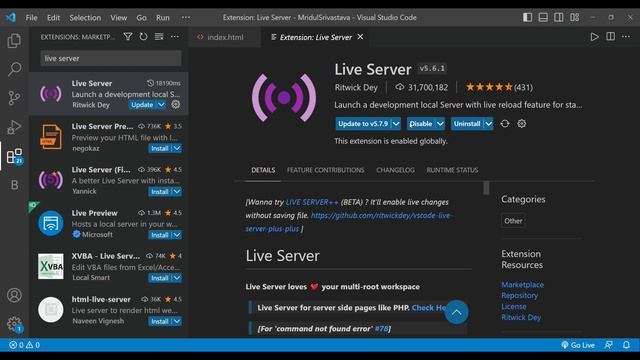Click the extension search input field
Viewport: 640px width, 360px height.
[x=111, y=58]
